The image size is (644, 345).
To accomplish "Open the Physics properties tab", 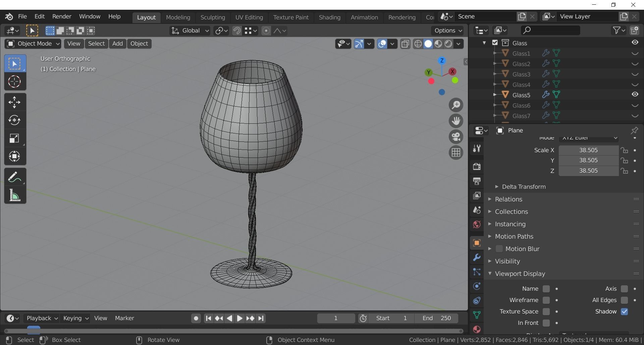I will [477, 286].
